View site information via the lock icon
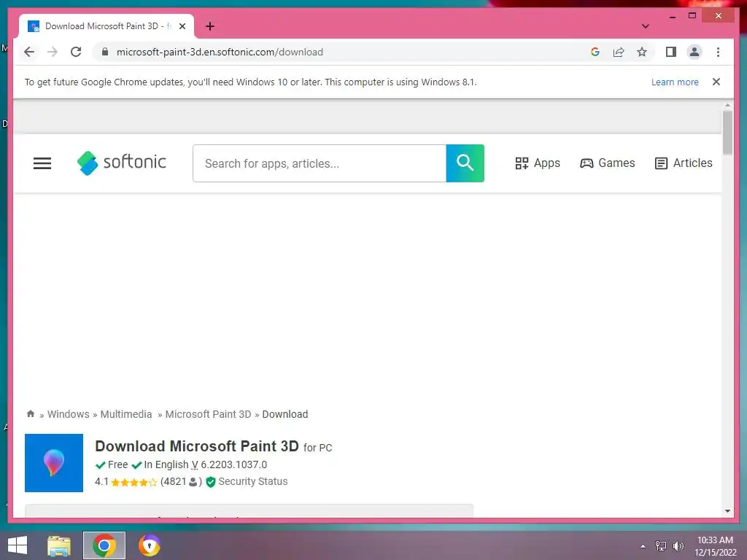747x560 pixels. point(105,52)
